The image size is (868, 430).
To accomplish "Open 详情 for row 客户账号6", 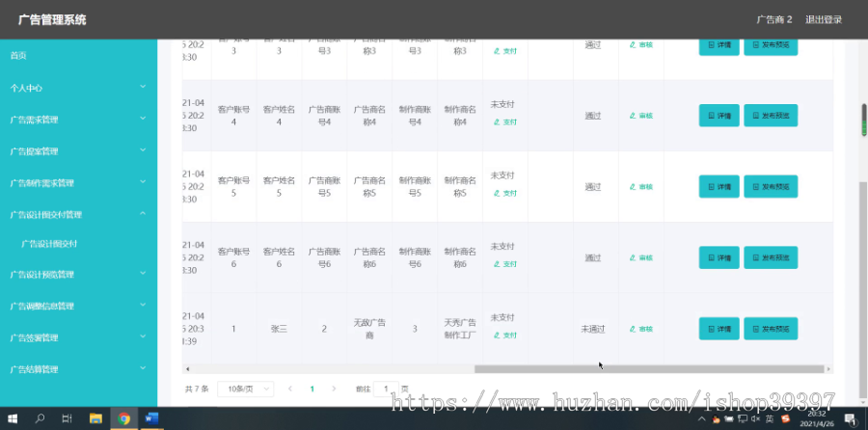I will (719, 257).
